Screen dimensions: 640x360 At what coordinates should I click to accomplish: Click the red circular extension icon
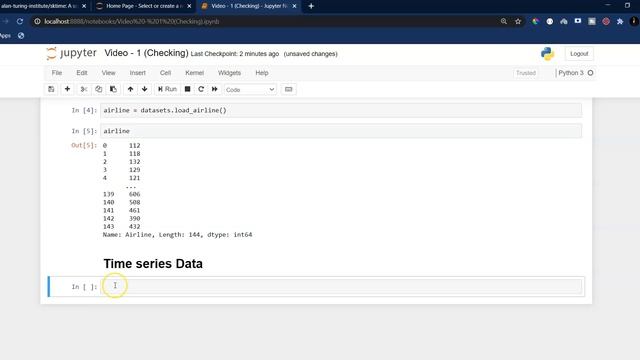(606, 21)
